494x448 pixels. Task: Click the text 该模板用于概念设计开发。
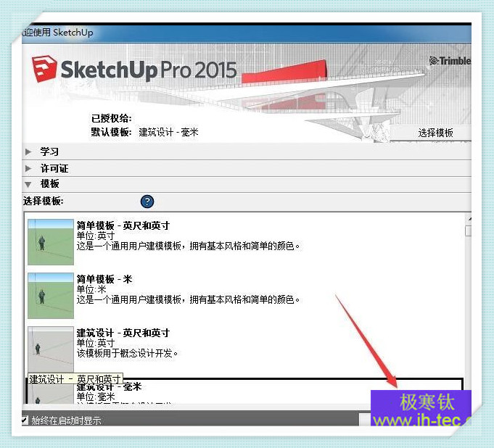127,353
